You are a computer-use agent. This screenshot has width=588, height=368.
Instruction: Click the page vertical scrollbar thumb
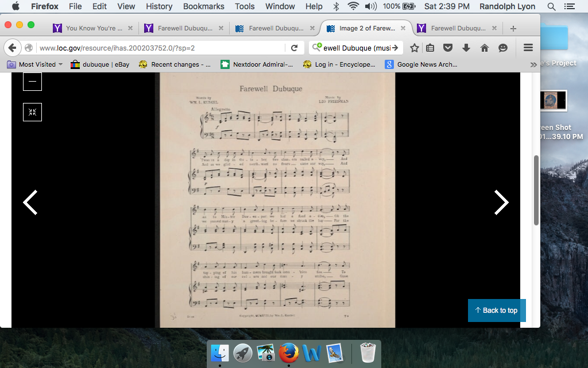(536, 190)
